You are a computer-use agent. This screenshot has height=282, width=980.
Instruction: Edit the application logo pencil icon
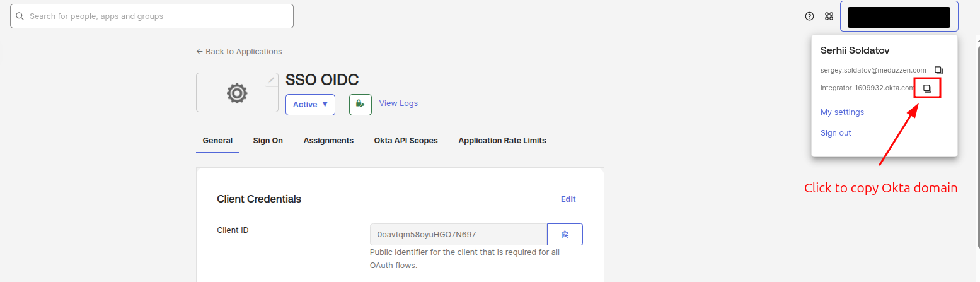271,80
